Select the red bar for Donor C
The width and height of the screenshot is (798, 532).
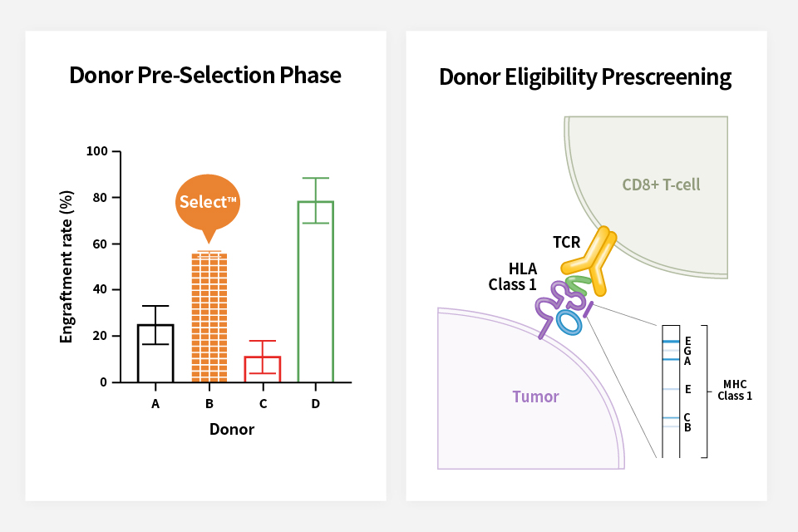pos(263,369)
